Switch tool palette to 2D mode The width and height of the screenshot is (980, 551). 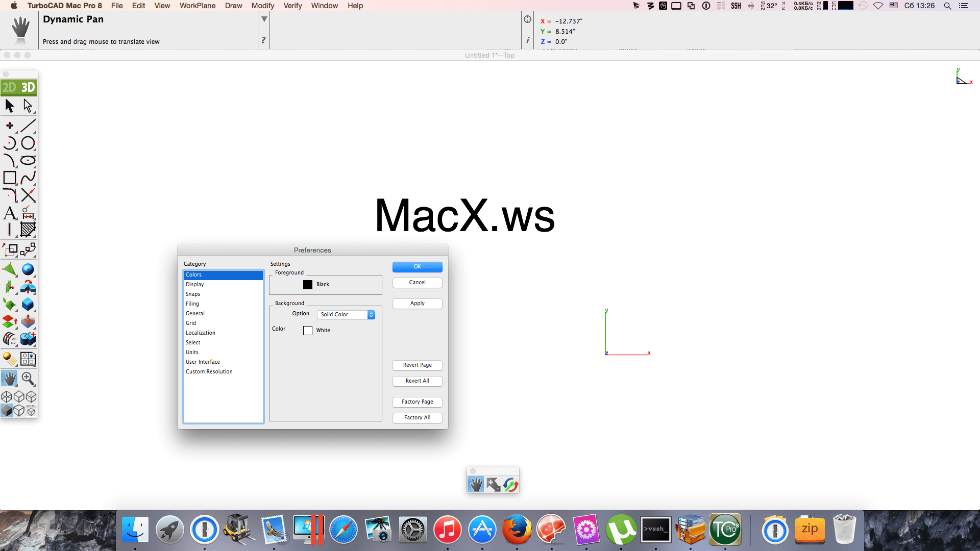click(10, 87)
